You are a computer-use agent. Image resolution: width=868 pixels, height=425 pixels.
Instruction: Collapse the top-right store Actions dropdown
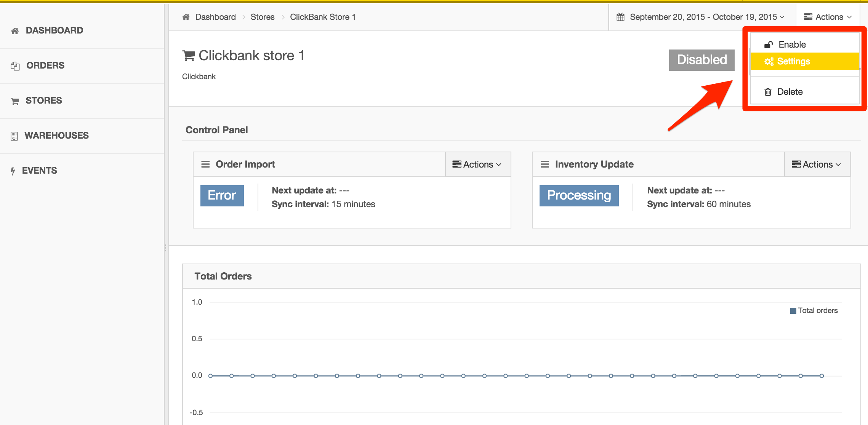point(828,17)
